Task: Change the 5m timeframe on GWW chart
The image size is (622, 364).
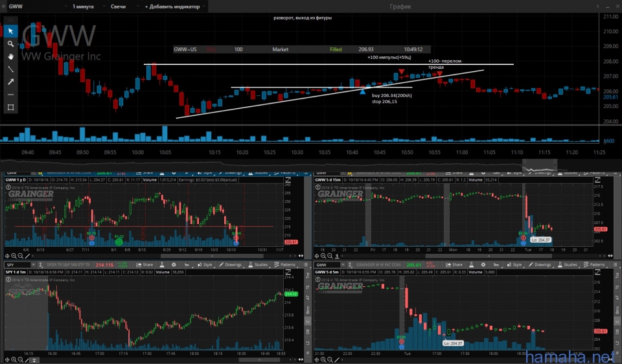Action: click(x=496, y=265)
